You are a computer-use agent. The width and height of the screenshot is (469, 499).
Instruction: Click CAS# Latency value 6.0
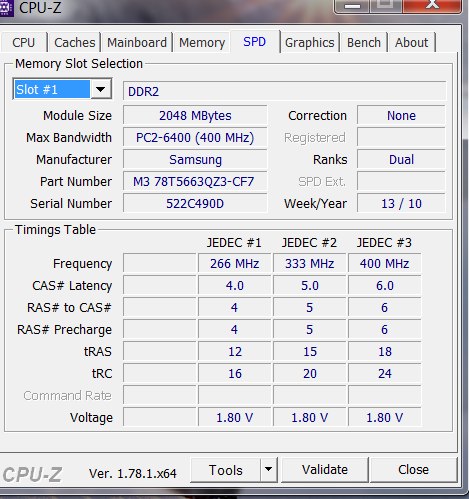(x=385, y=286)
